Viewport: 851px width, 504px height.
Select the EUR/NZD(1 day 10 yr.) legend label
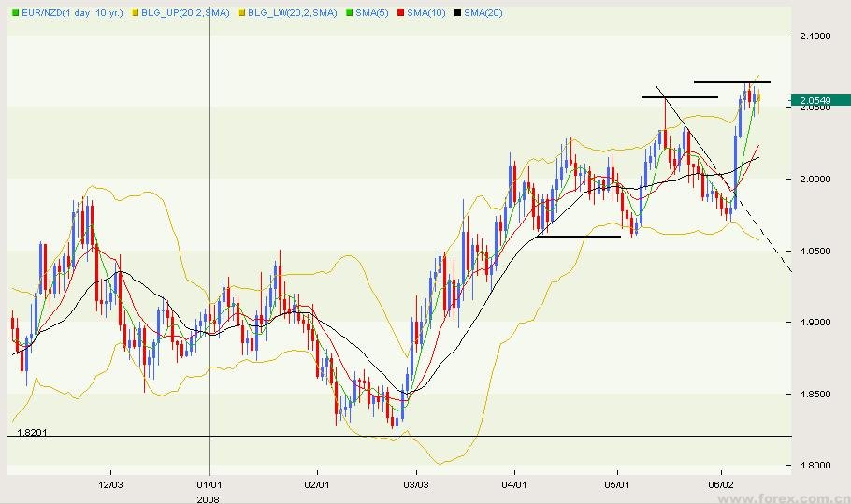pyautogui.click(x=72, y=12)
